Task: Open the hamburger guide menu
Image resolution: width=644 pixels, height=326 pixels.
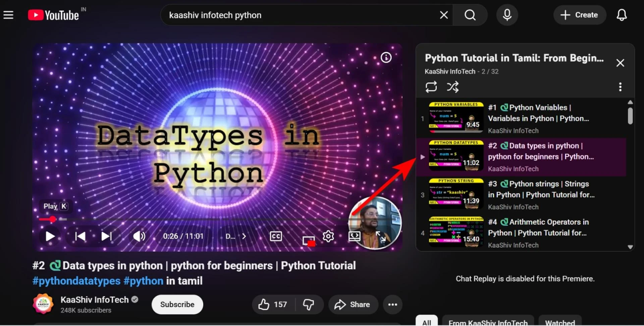Action: (x=8, y=15)
